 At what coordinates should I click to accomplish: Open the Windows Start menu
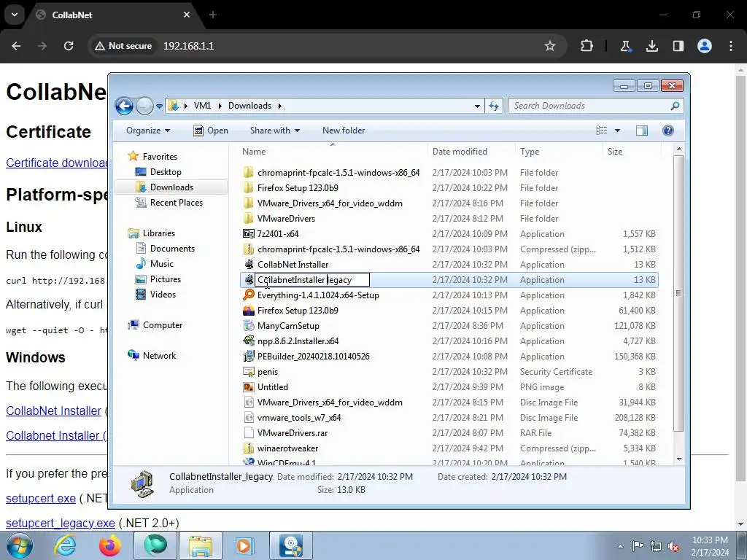click(19, 545)
